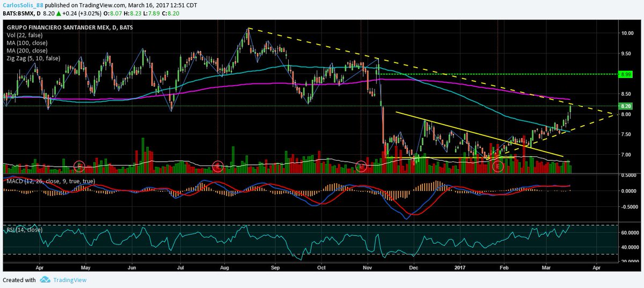This screenshot has height=288, width=644.
Task: Select the earnings E marker before February
Action: point(497,166)
